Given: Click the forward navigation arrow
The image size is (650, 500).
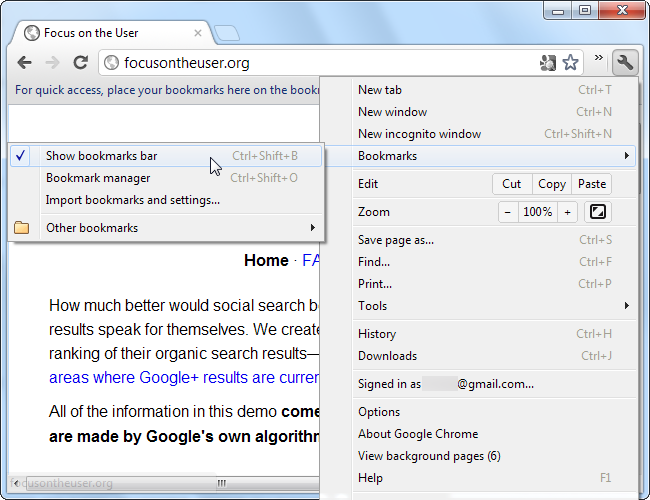Looking at the screenshot, I should [x=52, y=63].
